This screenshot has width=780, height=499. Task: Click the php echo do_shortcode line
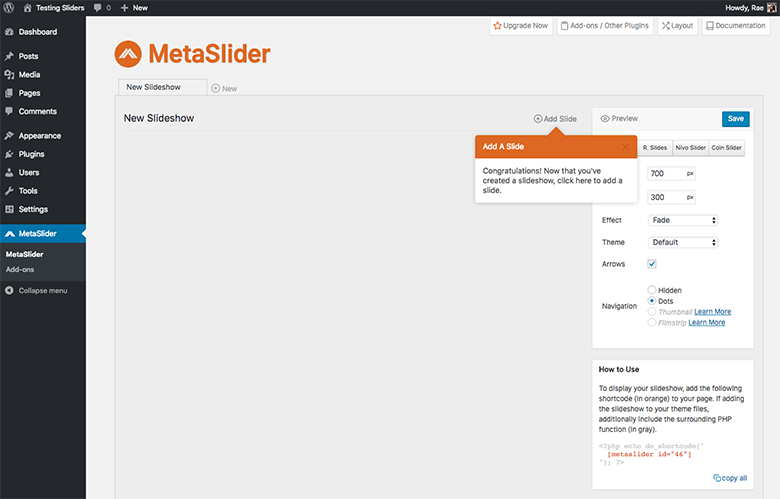point(651,446)
